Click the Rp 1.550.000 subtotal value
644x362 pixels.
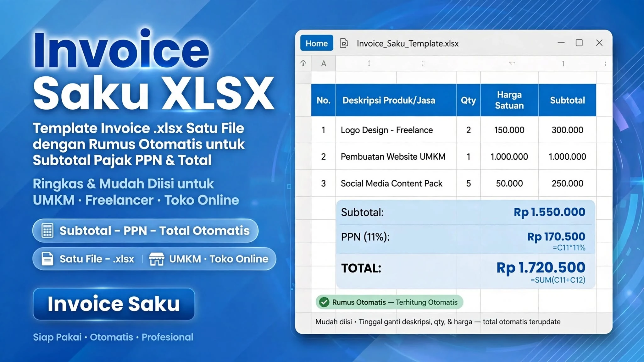coord(549,212)
